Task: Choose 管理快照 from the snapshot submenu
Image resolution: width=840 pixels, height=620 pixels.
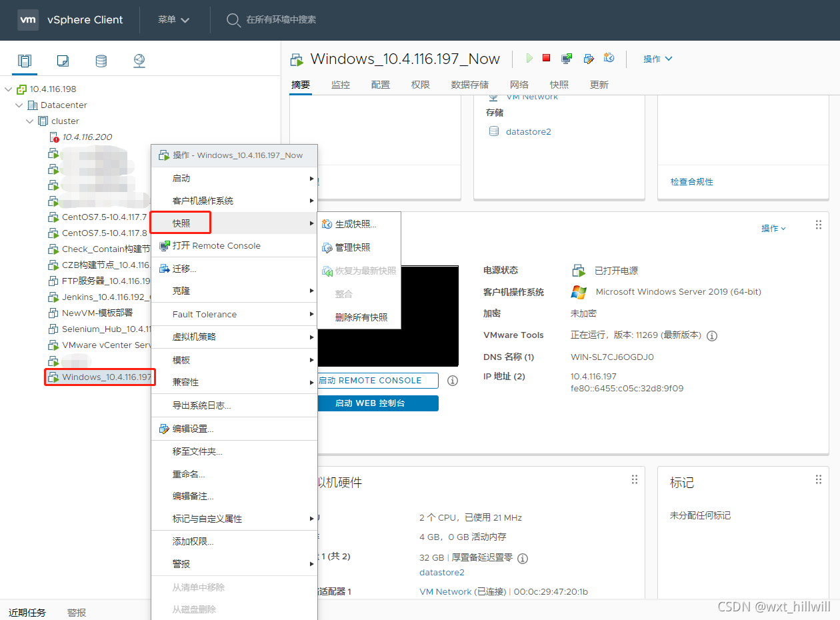Action: [359, 247]
